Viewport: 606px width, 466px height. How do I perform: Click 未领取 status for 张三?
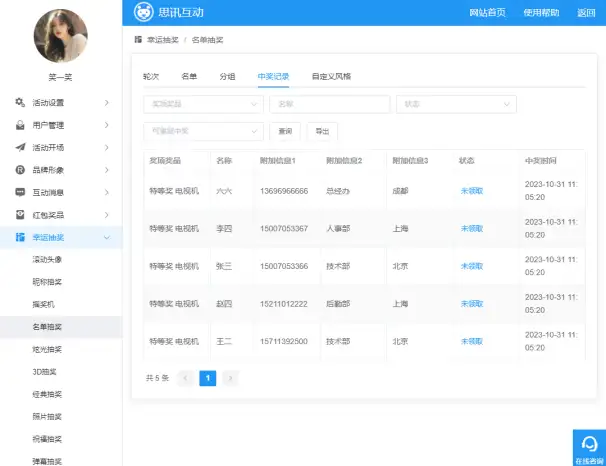pyautogui.click(x=472, y=266)
